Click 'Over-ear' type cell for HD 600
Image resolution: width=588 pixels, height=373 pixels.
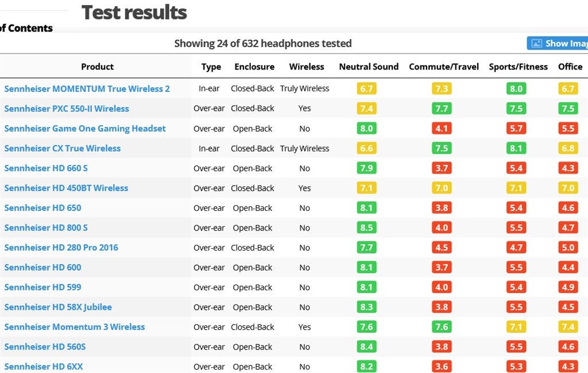click(209, 268)
